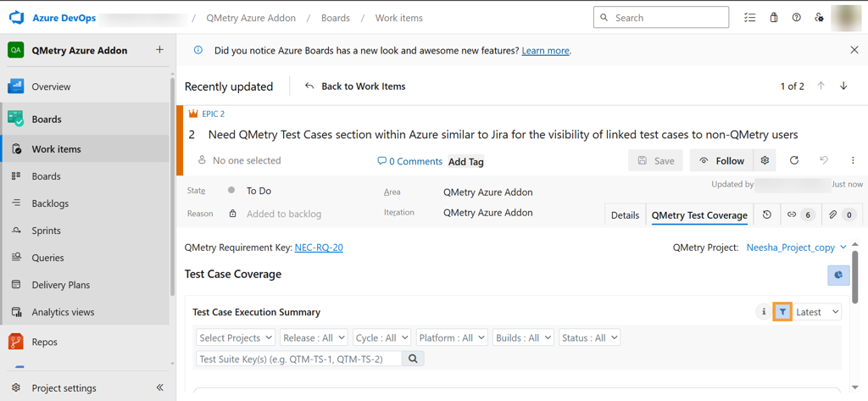This screenshot has width=868, height=401.
Task: Open the Status : All dropdown
Action: [x=590, y=337]
